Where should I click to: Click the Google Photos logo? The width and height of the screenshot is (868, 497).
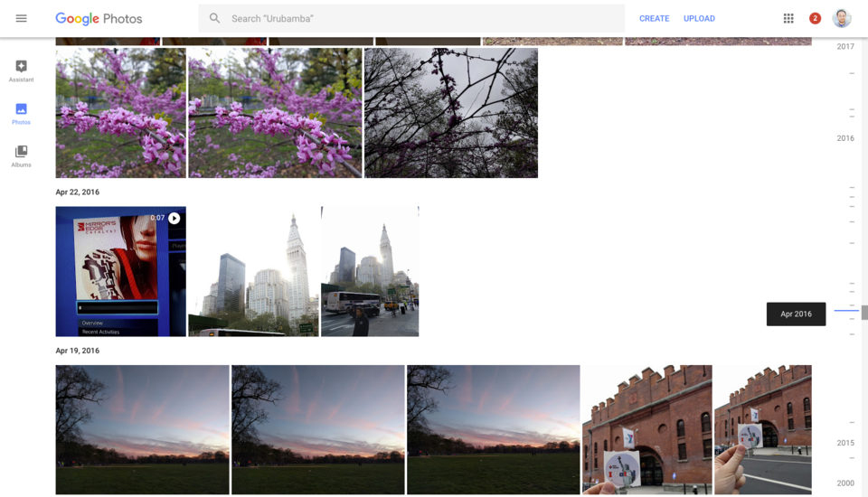tap(99, 19)
